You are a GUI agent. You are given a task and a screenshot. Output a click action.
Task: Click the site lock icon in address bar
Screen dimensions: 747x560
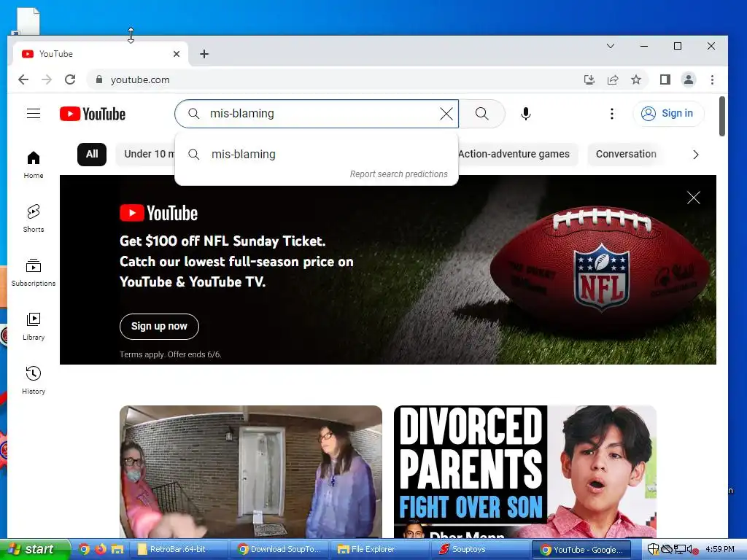(x=99, y=79)
